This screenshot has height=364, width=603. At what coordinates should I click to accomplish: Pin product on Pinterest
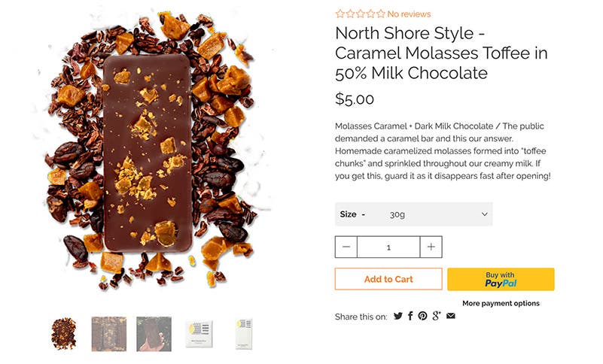coord(423,316)
